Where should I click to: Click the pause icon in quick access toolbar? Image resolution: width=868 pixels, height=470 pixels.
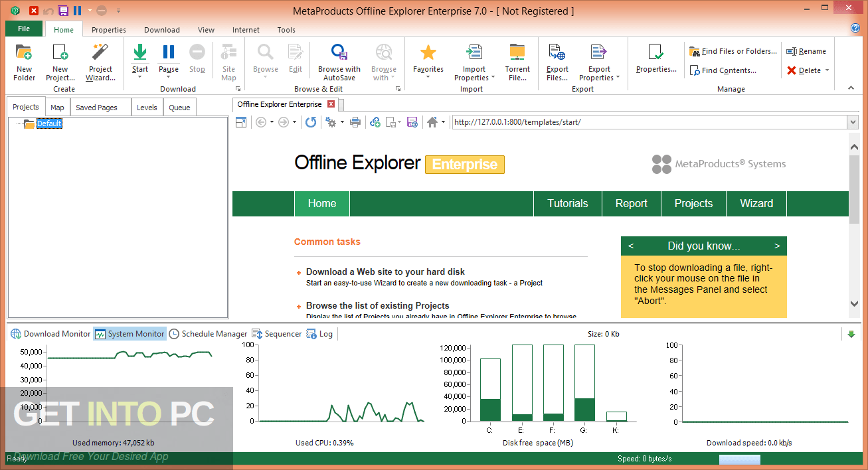[78, 11]
